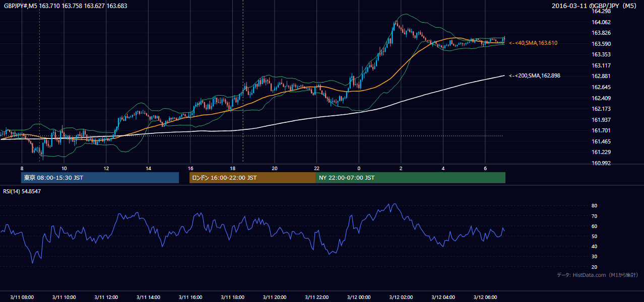This screenshot has width=644, height=302.
Task: Click RSI axis level 50
Action: tap(595, 236)
